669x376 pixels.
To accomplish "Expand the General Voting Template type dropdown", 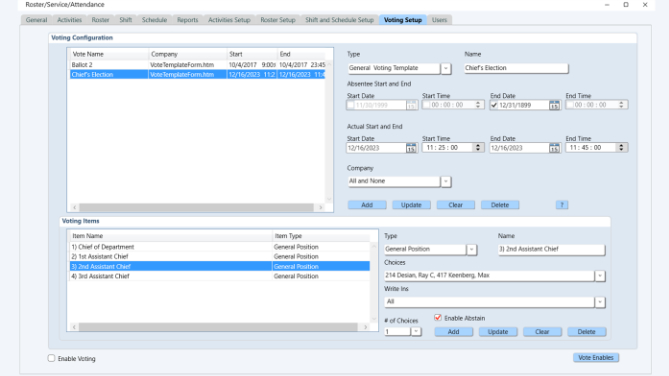I will point(445,68).
